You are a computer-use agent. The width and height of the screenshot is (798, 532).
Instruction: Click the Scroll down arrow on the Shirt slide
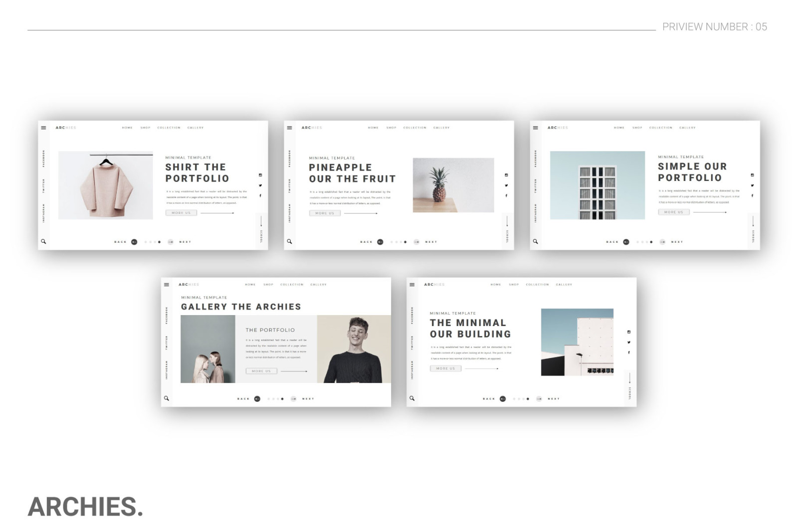pos(261,222)
